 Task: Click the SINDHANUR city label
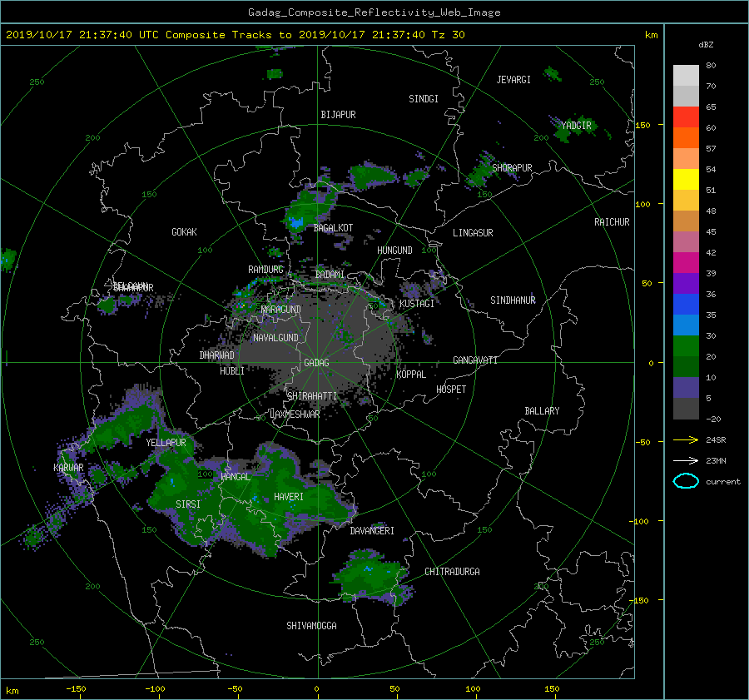coord(513,300)
